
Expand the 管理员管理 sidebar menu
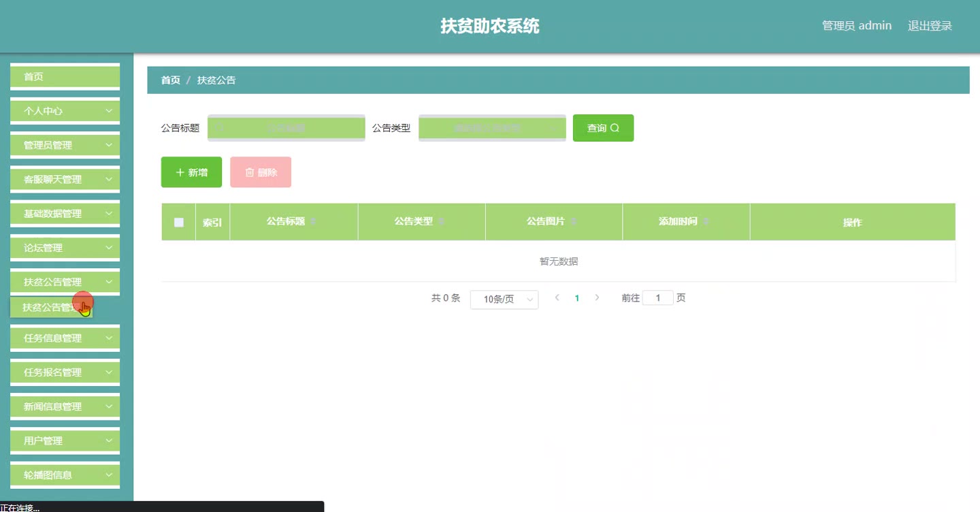click(65, 145)
